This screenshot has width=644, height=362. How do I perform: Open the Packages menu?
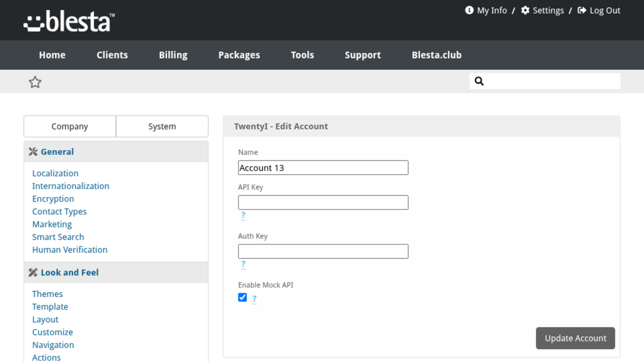point(239,55)
